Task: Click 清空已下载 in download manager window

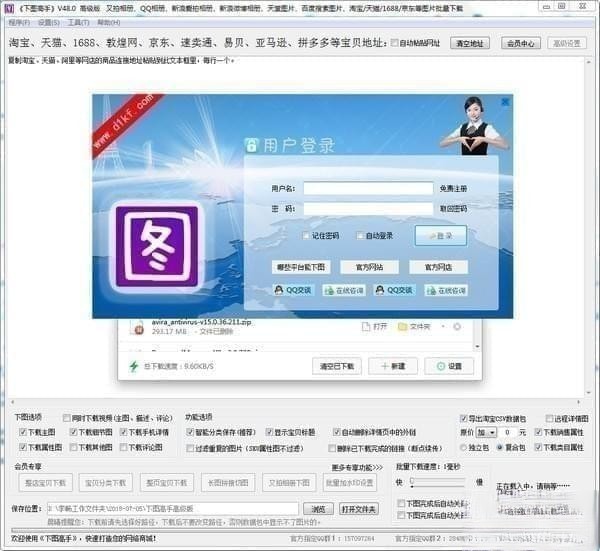Action: (337, 366)
